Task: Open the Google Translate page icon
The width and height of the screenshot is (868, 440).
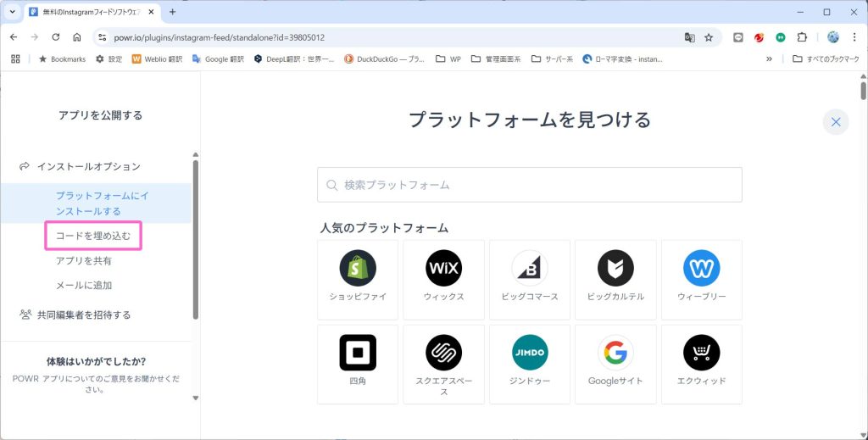Action: tap(690, 37)
